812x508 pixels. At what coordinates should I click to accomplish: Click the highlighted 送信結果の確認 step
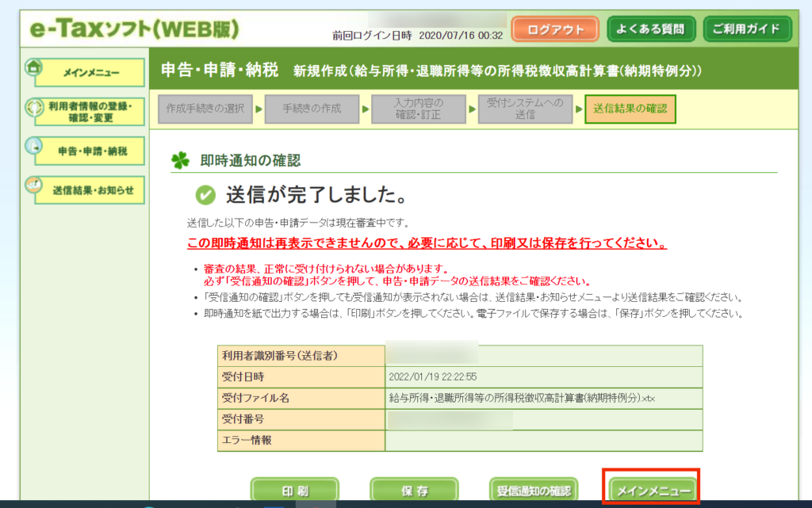point(630,109)
